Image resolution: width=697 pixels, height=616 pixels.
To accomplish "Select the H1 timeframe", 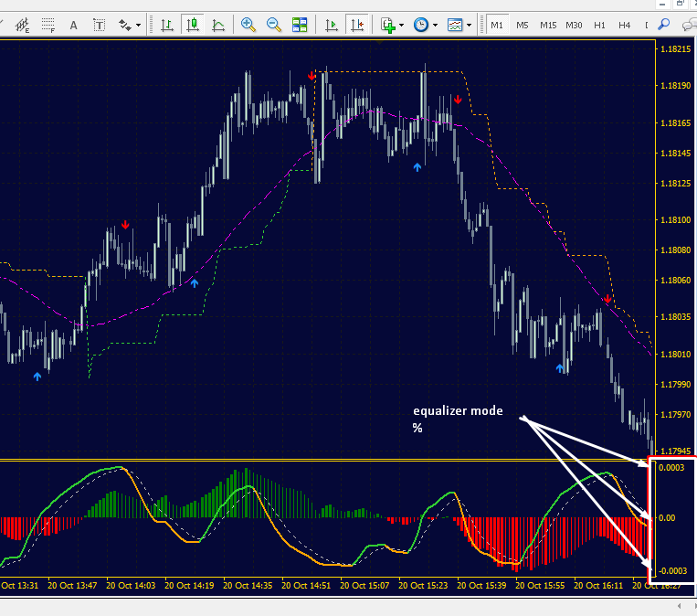I will point(599,26).
